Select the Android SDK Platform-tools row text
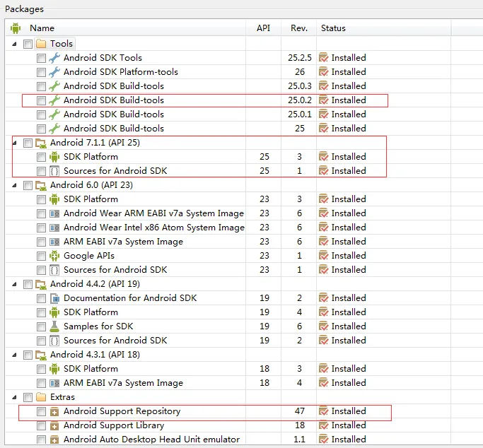Image resolution: width=483 pixels, height=448 pixels. 121,72
